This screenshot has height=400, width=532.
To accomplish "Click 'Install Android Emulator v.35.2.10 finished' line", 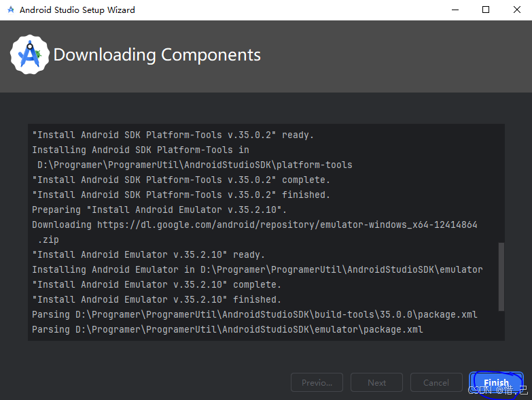I will [x=156, y=299].
